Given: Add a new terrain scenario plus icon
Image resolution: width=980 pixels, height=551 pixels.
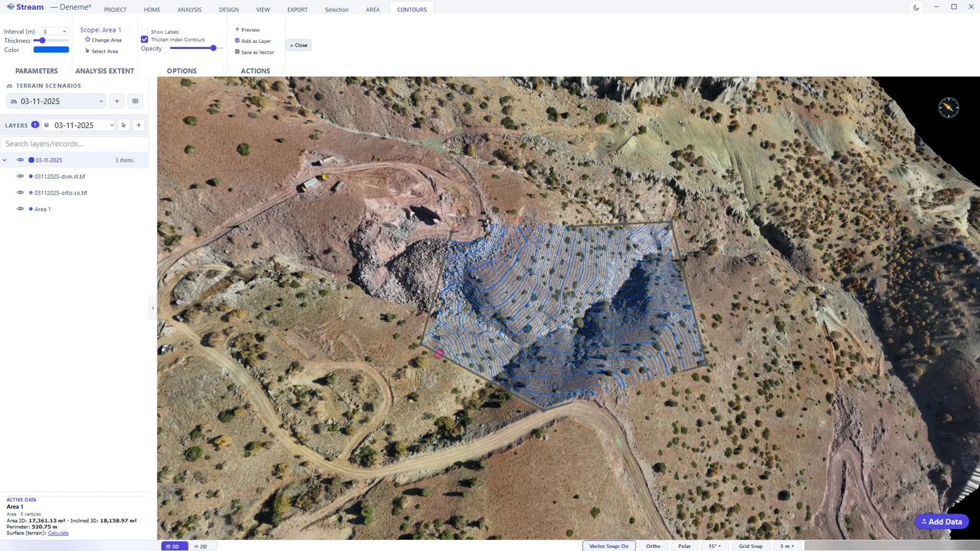Looking at the screenshot, I should pyautogui.click(x=117, y=101).
